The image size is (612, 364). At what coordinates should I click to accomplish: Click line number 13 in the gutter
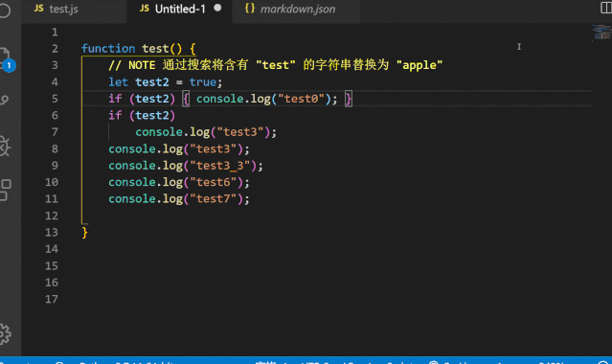(x=52, y=233)
